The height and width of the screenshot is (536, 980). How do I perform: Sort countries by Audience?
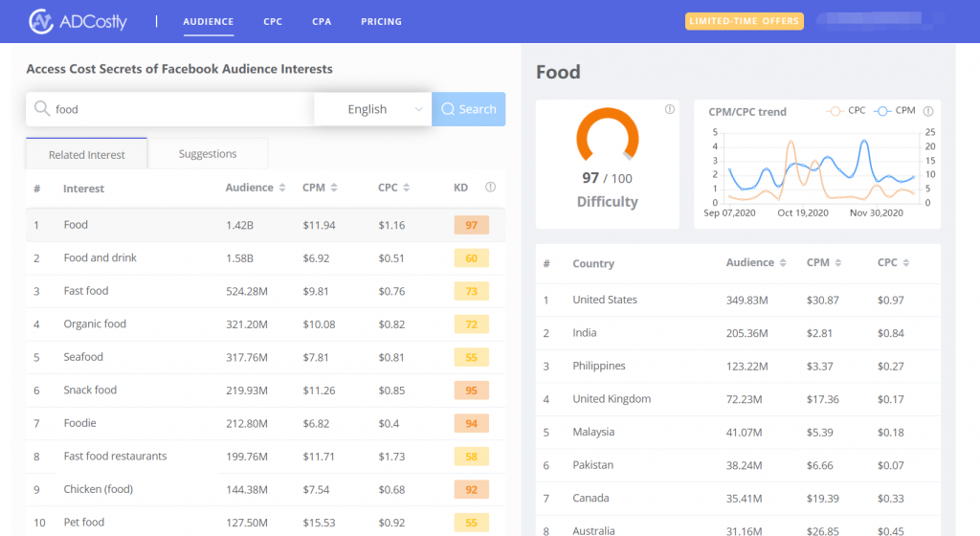(x=783, y=263)
